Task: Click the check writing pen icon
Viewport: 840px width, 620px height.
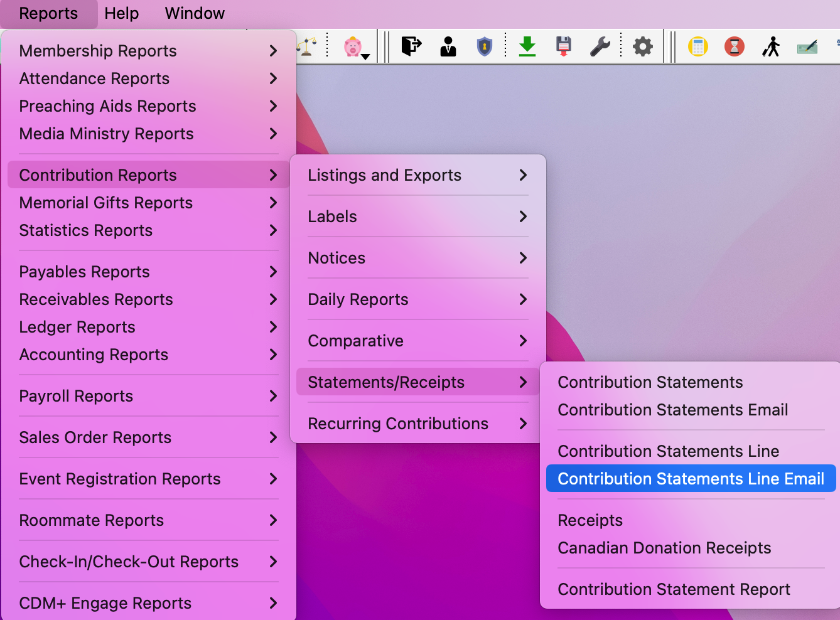Action: (x=807, y=46)
